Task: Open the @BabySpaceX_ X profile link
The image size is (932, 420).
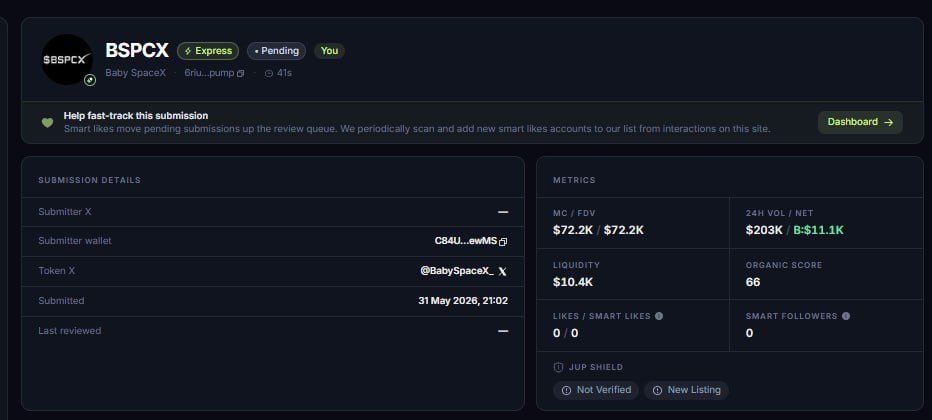Action: [x=456, y=271]
